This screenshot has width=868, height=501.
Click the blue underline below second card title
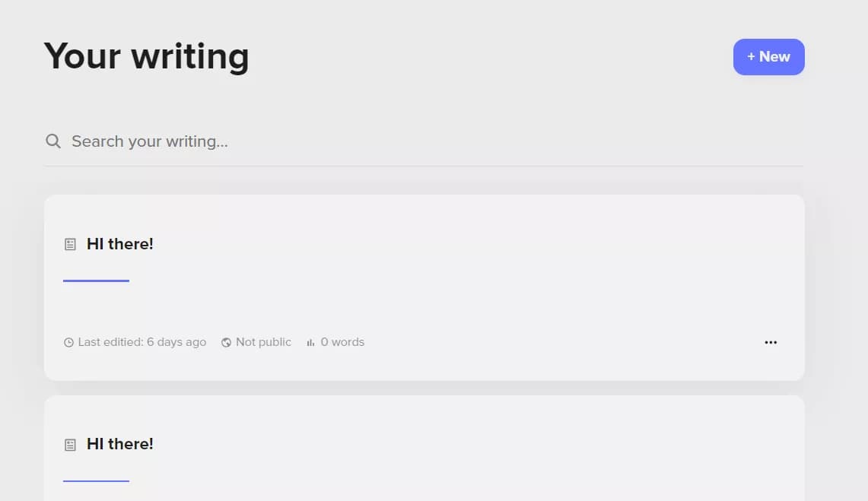click(97, 481)
